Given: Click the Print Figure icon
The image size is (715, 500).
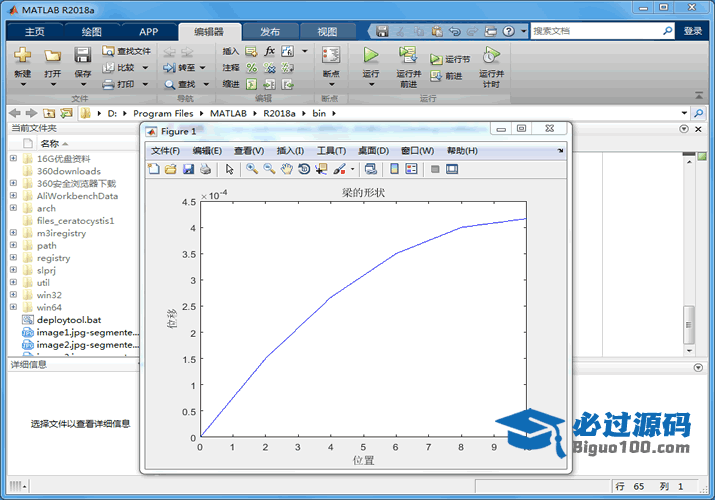Looking at the screenshot, I should pos(205,169).
